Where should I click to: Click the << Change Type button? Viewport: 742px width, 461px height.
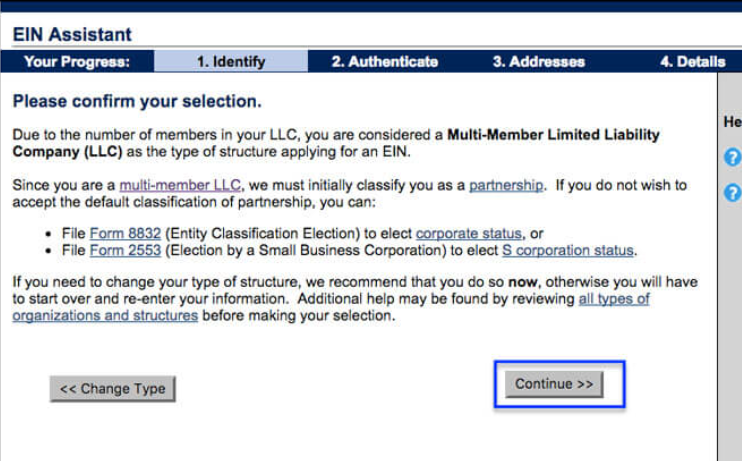(113, 389)
